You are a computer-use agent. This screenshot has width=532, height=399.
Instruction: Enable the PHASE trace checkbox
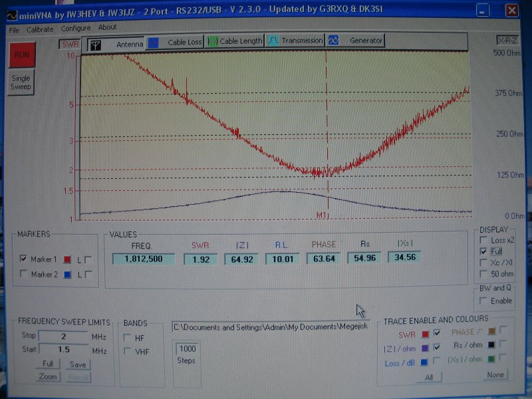(503, 329)
